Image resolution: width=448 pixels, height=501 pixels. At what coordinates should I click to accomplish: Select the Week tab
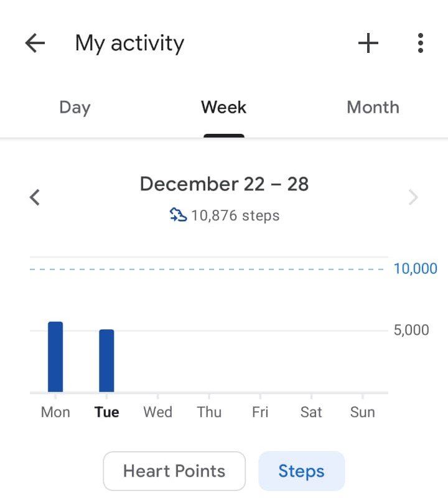point(223,107)
